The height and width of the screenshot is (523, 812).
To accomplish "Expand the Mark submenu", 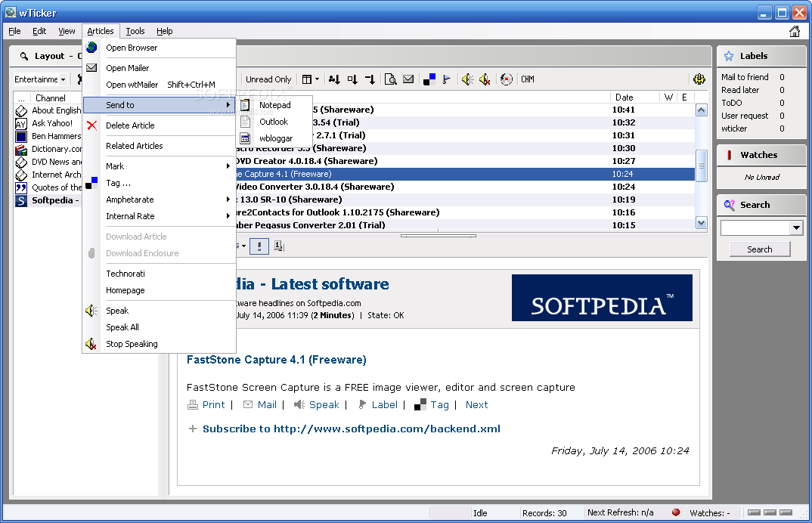I will click(159, 166).
